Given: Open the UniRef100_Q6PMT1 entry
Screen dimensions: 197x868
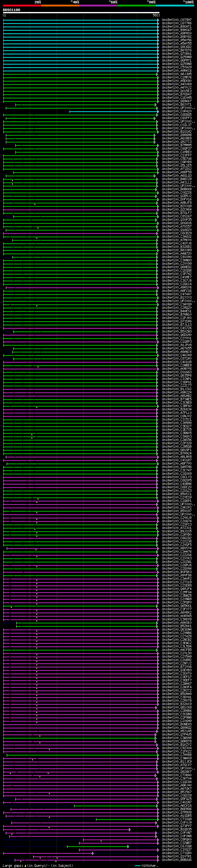Looking at the screenshot, I should pyautogui.click(x=177, y=61).
